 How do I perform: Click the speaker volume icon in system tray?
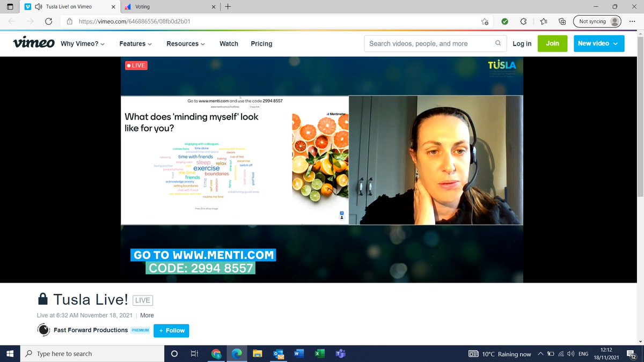pyautogui.click(x=570, y=354)
